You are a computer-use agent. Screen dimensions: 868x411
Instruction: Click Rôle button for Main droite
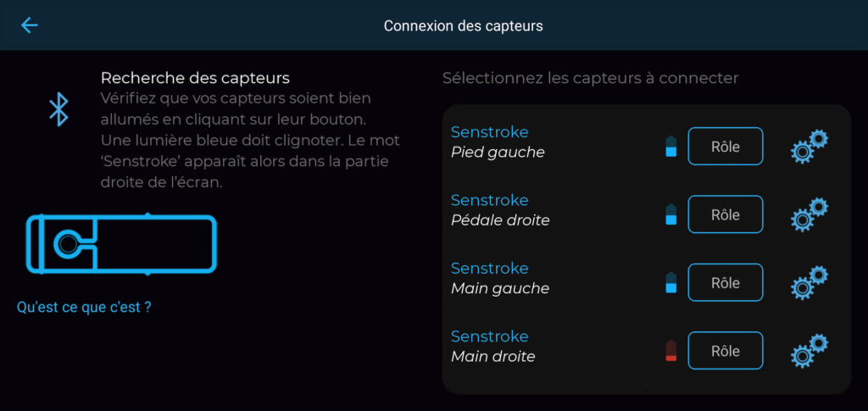(726, 350)
